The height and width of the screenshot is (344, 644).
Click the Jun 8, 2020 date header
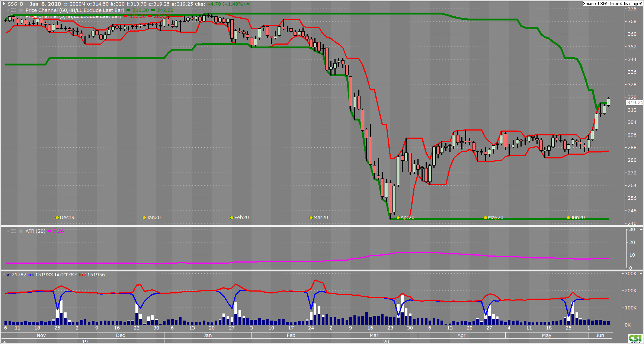45,4
